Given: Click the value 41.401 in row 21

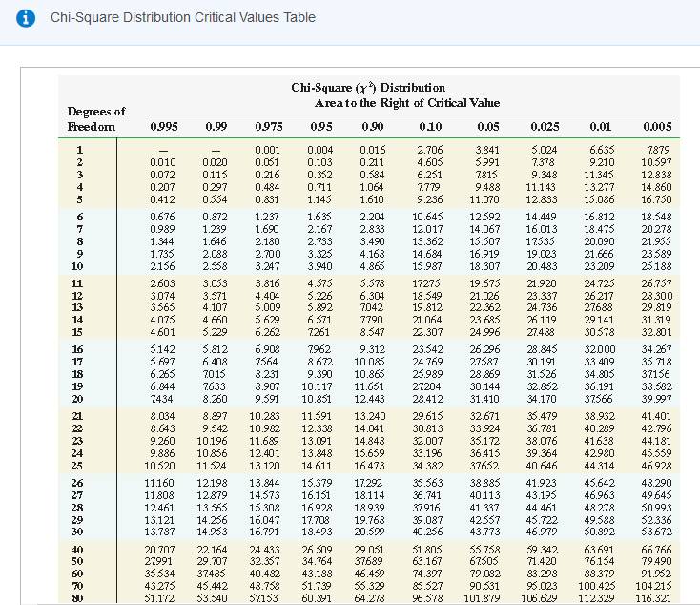Looking at the screenshot, I should coord(656,416).
